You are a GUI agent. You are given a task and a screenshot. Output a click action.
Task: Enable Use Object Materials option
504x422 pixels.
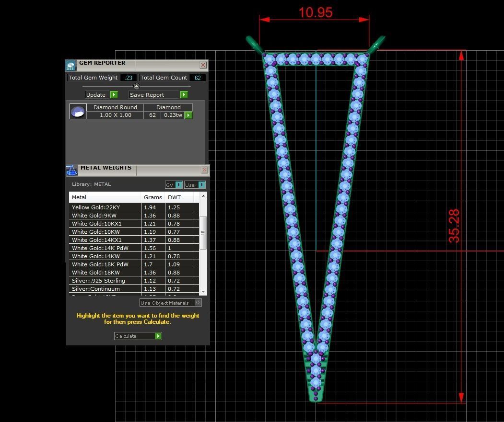click(198, 303)
